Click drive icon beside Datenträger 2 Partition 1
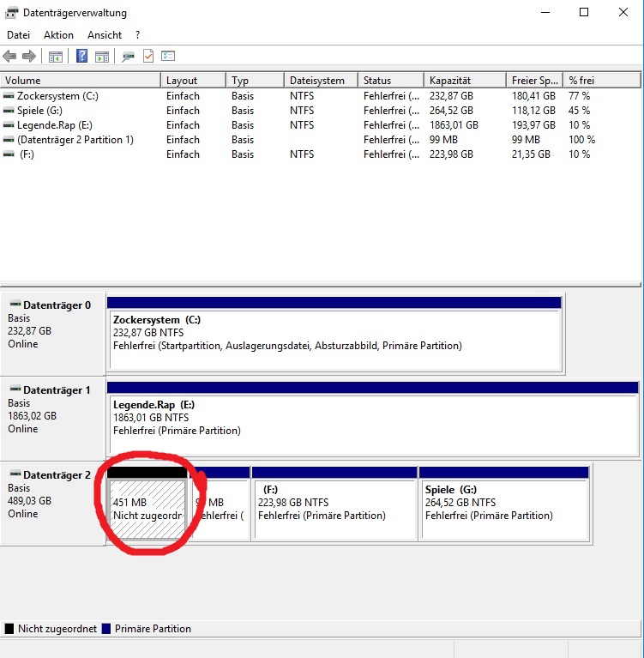The image size is (644, 658). point(9,140)
